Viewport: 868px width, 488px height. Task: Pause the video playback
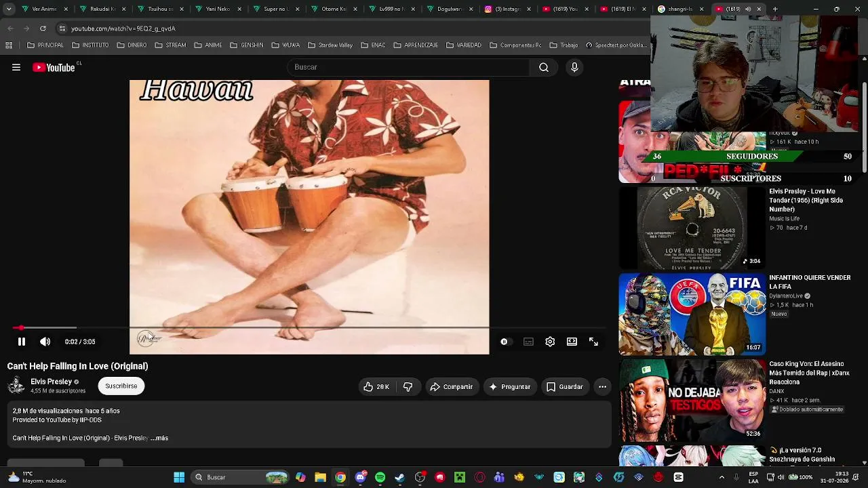[21, 342]
